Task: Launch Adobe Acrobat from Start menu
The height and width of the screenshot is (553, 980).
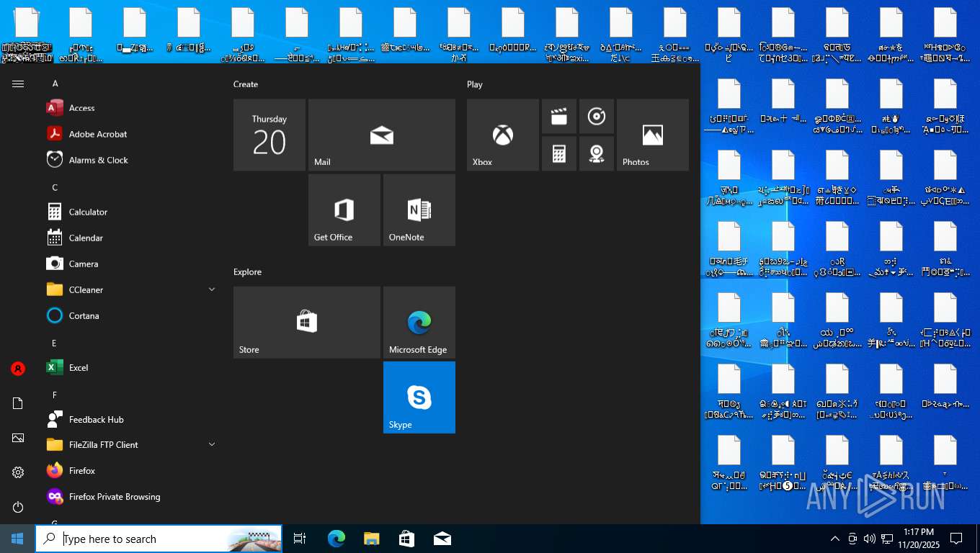Action: pos(131,134)
